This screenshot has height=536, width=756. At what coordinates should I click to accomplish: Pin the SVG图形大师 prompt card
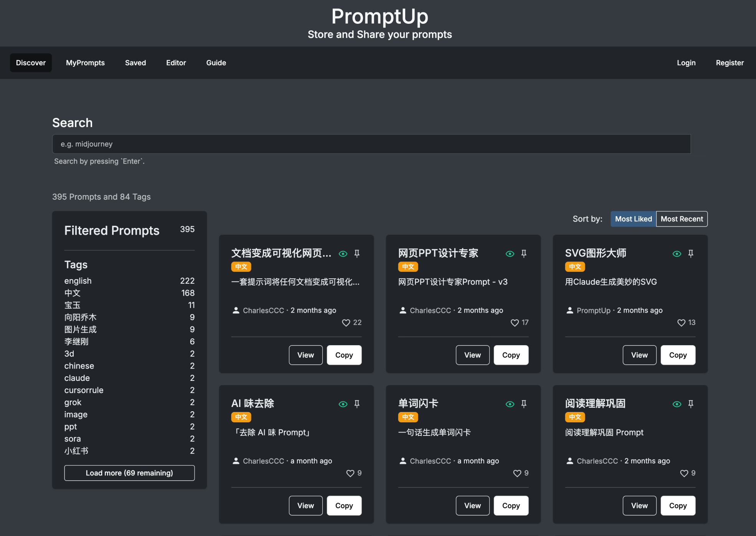click(x=691, y=254)
